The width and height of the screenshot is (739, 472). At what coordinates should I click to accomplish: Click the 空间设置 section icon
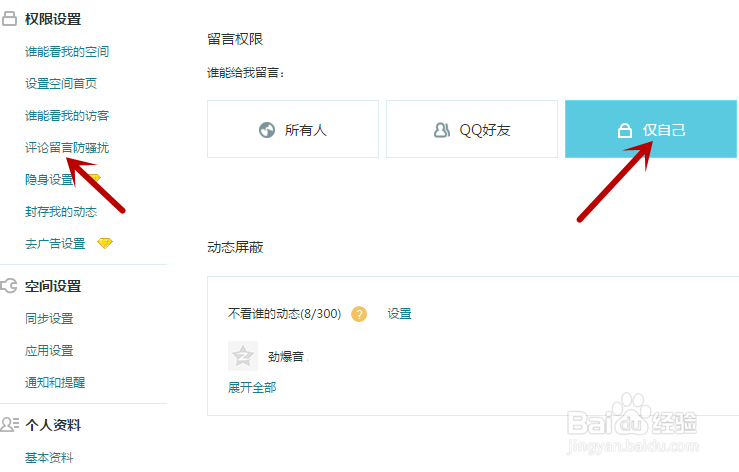click(x=9, y=286)
